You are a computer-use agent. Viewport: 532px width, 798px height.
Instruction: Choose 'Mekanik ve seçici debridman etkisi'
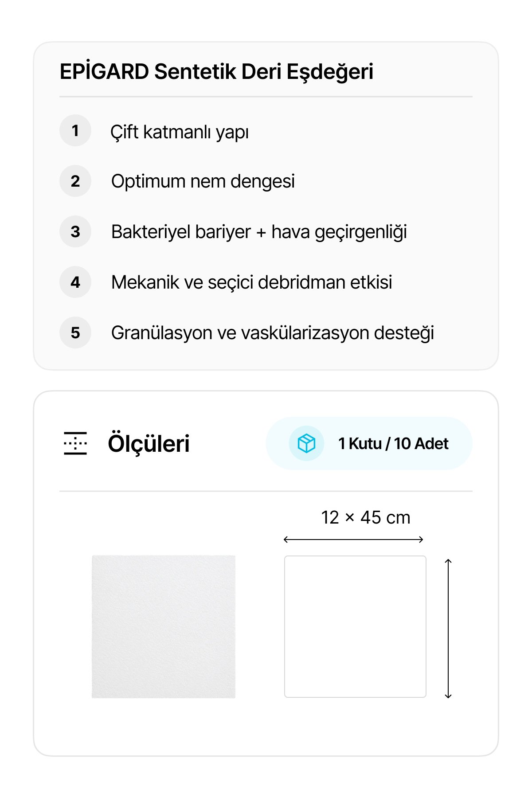(251, 282)
